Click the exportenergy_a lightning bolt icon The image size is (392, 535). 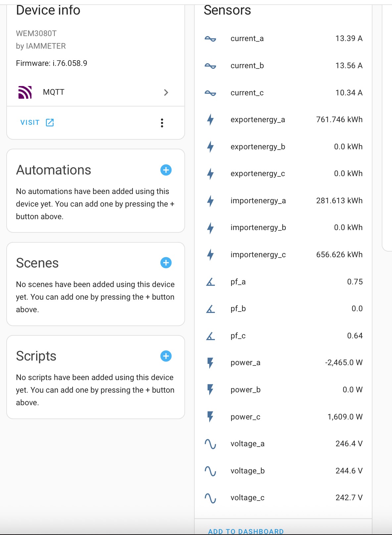[x=210, y=120]
